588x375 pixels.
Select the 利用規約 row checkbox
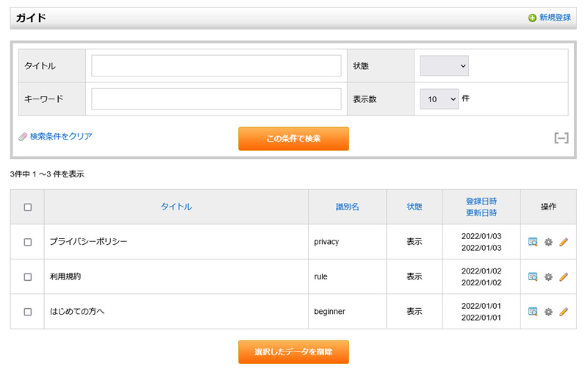pyautogui.click(x=28, y=277)
